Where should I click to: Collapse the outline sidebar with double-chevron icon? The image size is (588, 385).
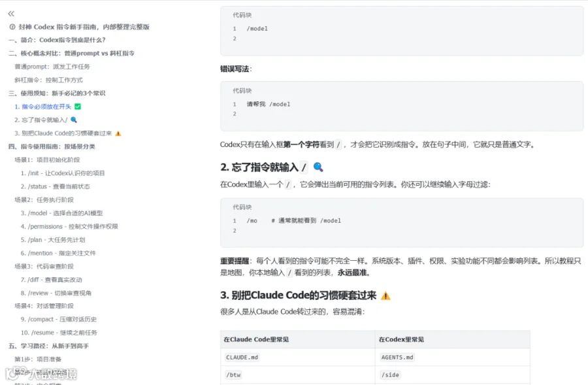coord(11,14)
